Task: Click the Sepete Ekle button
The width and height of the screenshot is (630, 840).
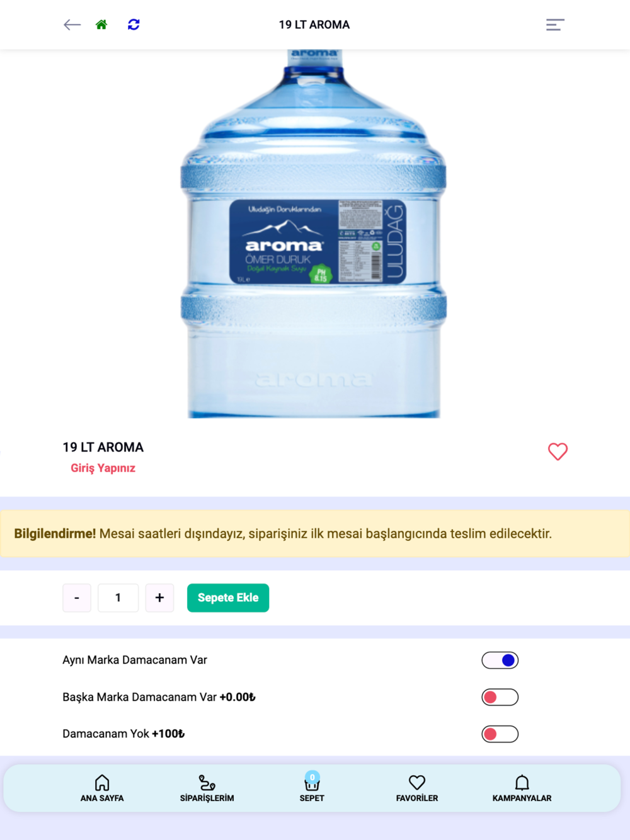Action: (228, 598)
